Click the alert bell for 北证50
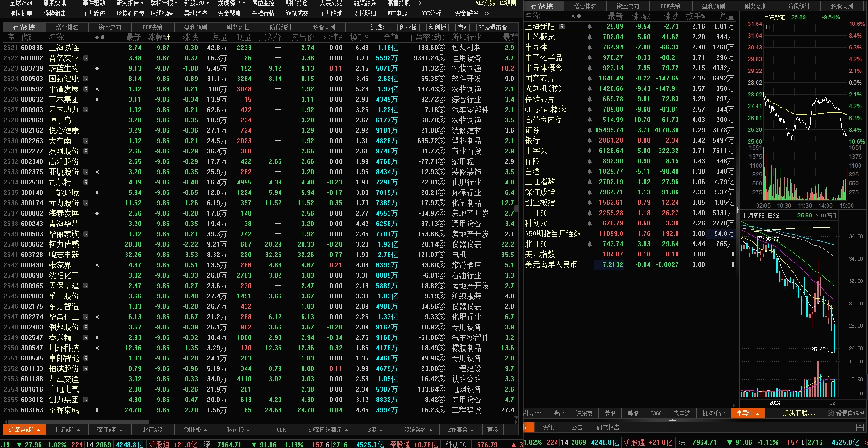Image resolution: width=868 pixels, height=448 pixels. 589,244
